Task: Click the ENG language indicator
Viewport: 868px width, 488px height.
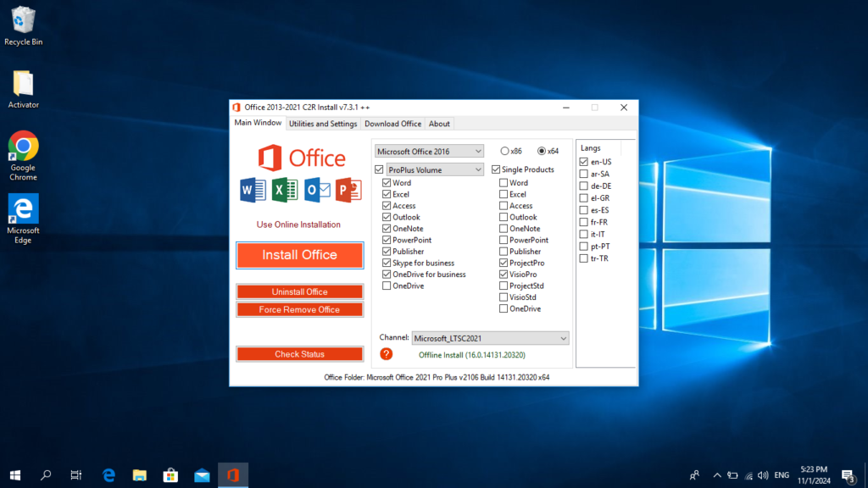Action: pos(782,475)
